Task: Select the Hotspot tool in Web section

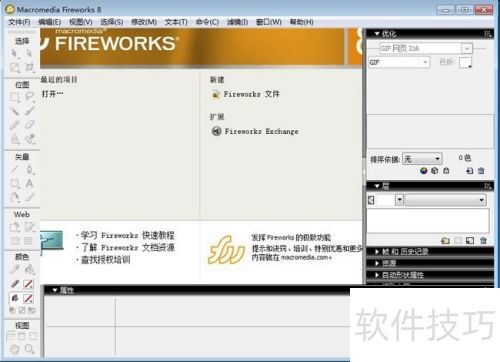Action: (x=14, y=227)
